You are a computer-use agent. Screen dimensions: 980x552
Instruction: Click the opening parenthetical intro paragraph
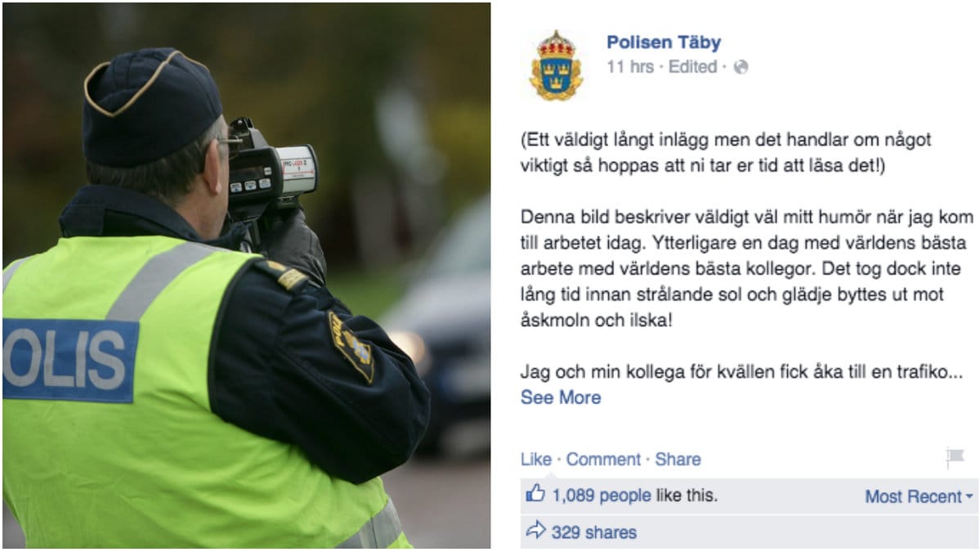(x=726, y=153)
